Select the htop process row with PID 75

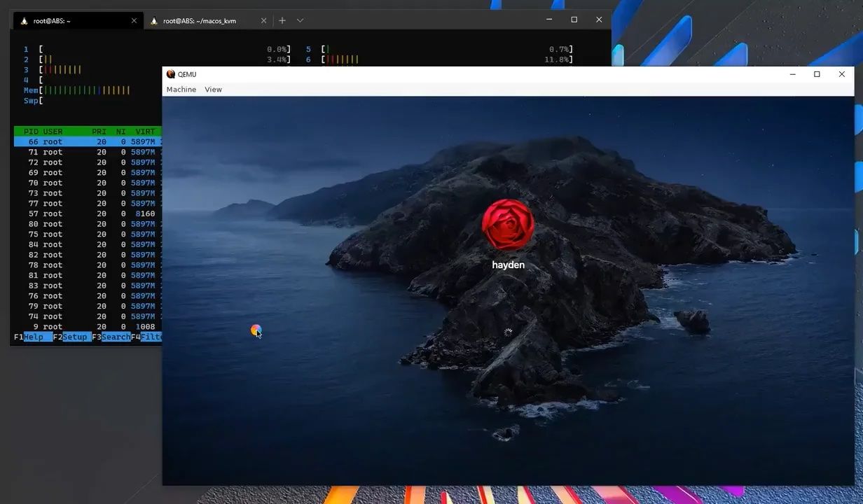point(88,234)
